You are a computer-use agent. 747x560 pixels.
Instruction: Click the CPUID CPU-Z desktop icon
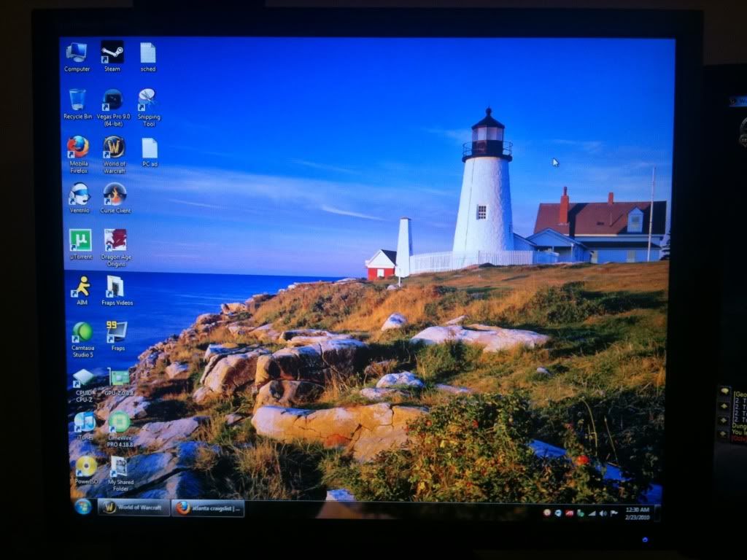[83, 378]
